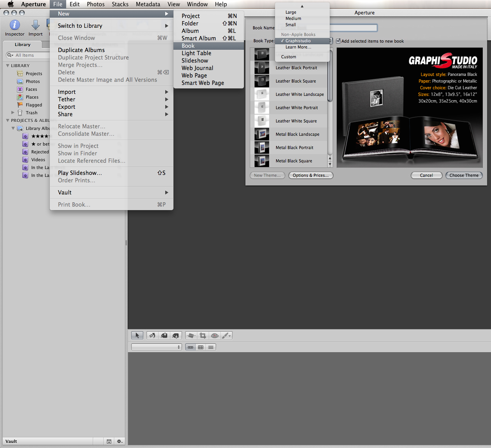Collapse the Library Albums disclosure triangle
The image size is (491, 448).
13,128
